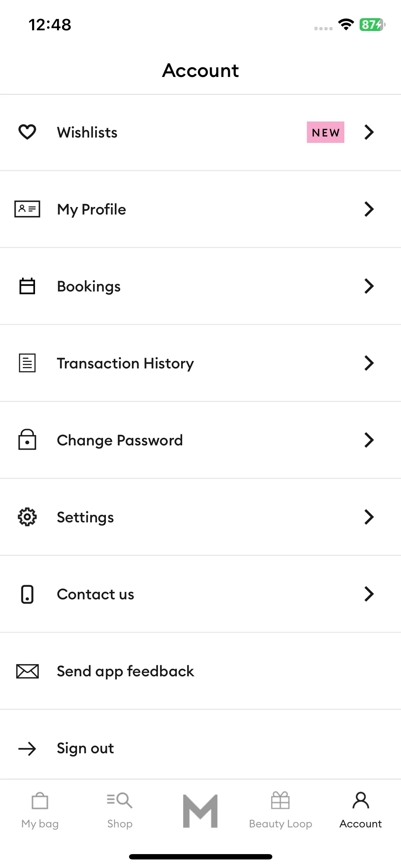Tap the Send app feedback envelope icon
The height and width of the screenshot is (868, 401).
coord(27,671)
